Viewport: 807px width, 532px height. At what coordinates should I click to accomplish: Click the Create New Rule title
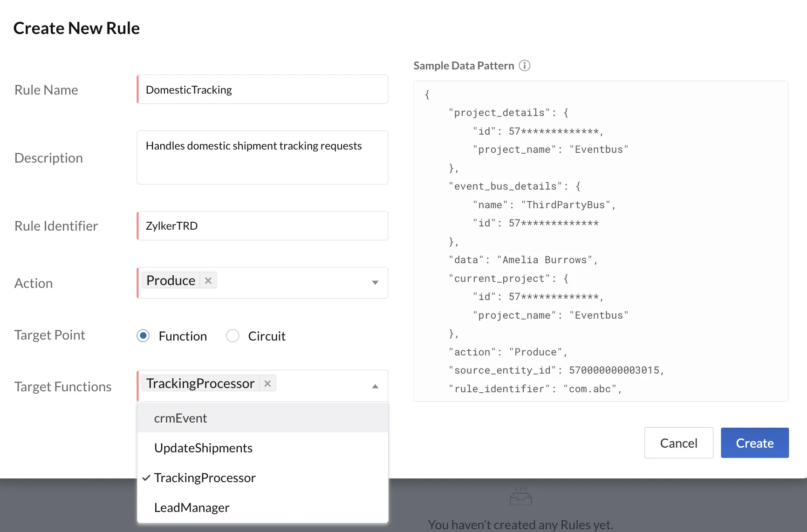76,28
